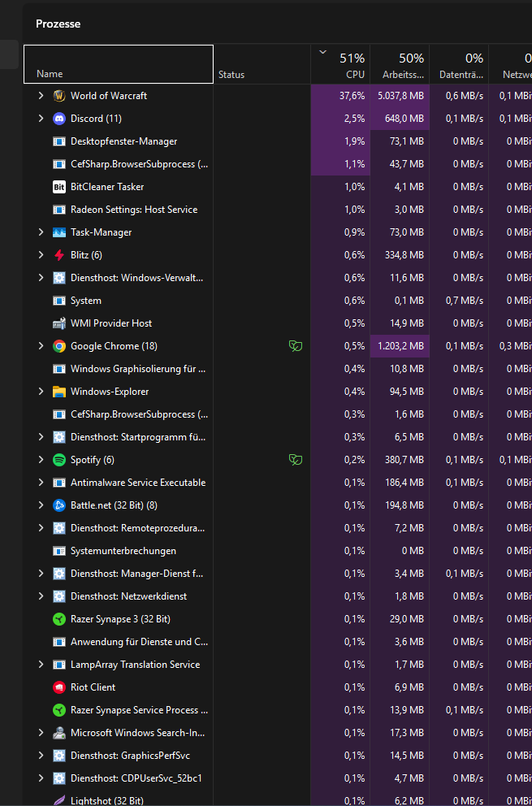Image resolution: width=532 pixels, height=806 pixels.
Task: Click the Diensthost: Netzwerkdienst gear icon
Action: click(x=59, y=596)
